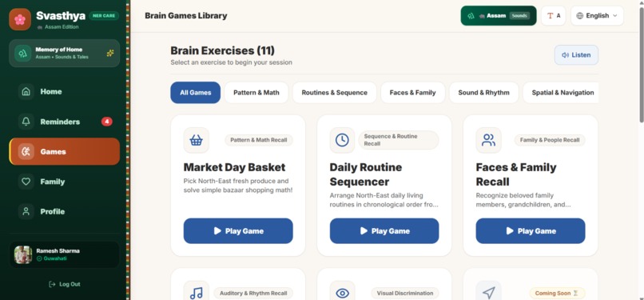This screenshot has height=300, width=644.
Task: Click the Assam Edition subtitle
Action: (62, 26)
